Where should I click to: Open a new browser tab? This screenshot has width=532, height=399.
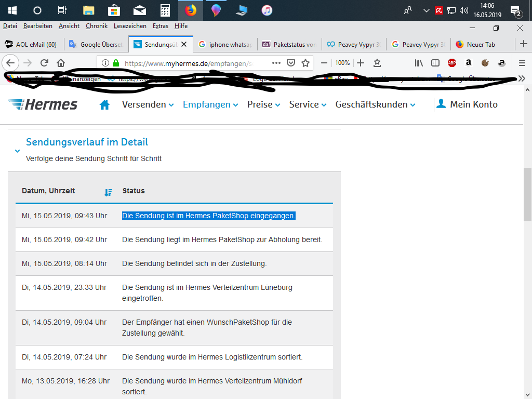524,44
